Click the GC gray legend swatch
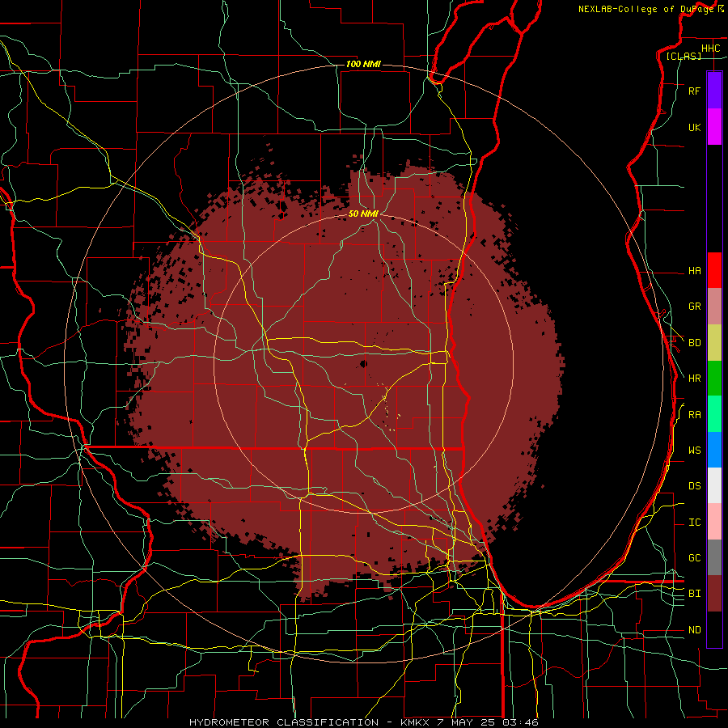Image resolution: width=728 pixels, height=728 pixels. click(714, 557)
